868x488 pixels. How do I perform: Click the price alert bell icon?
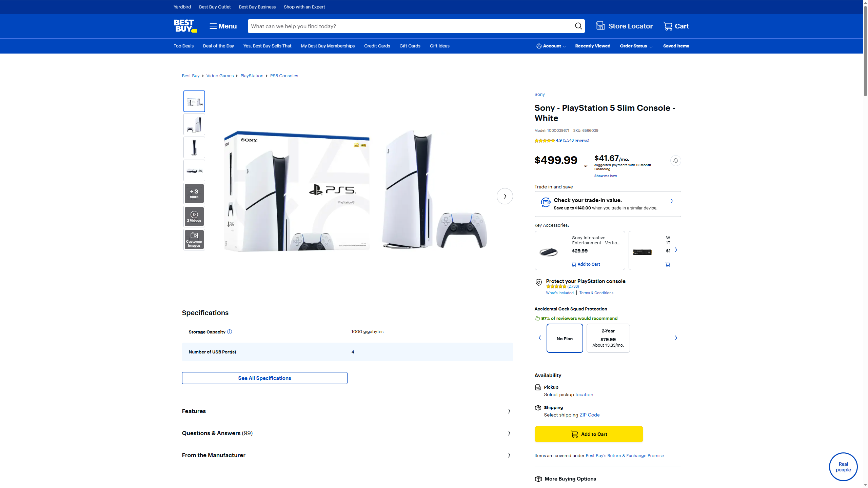pyautogui.click(x=675, y=161)
